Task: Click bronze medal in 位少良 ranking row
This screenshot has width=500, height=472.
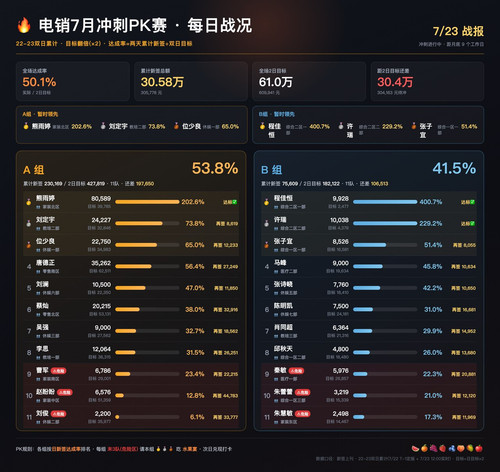Action: tap(29, 245)
